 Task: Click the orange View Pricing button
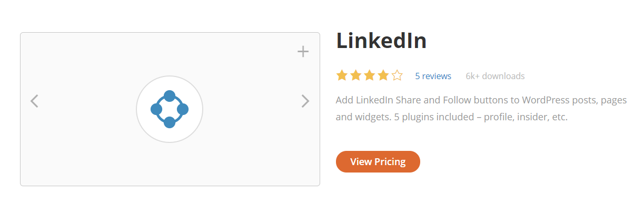point(378,161)
